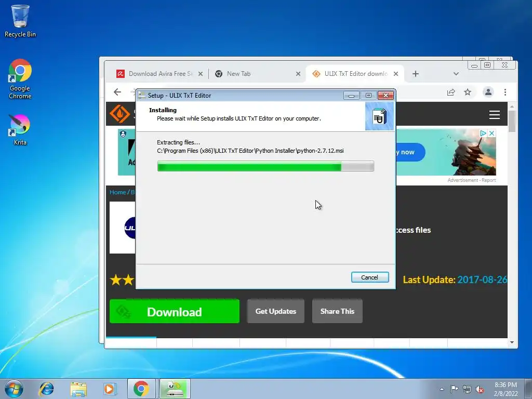Switch to the Chrome window in the taskbar
This screenshot has width=532, height=399.
(x=141, y=389)
